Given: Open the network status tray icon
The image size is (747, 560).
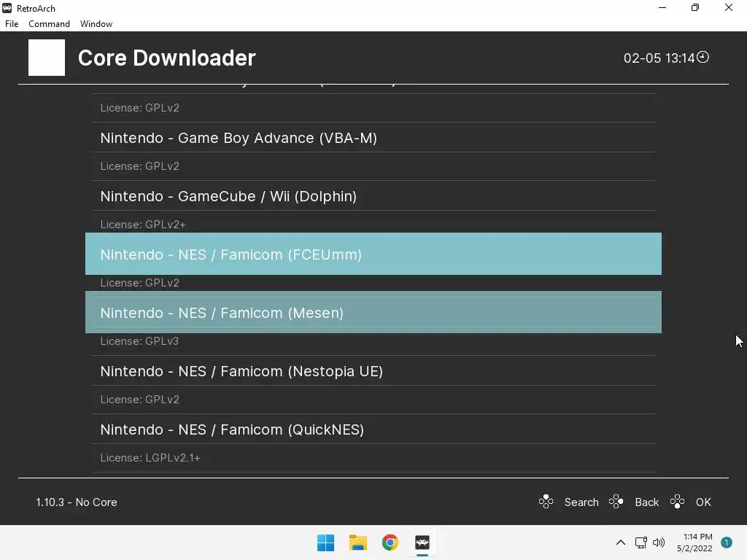Looking at the screenshot, I should [640, 542].
